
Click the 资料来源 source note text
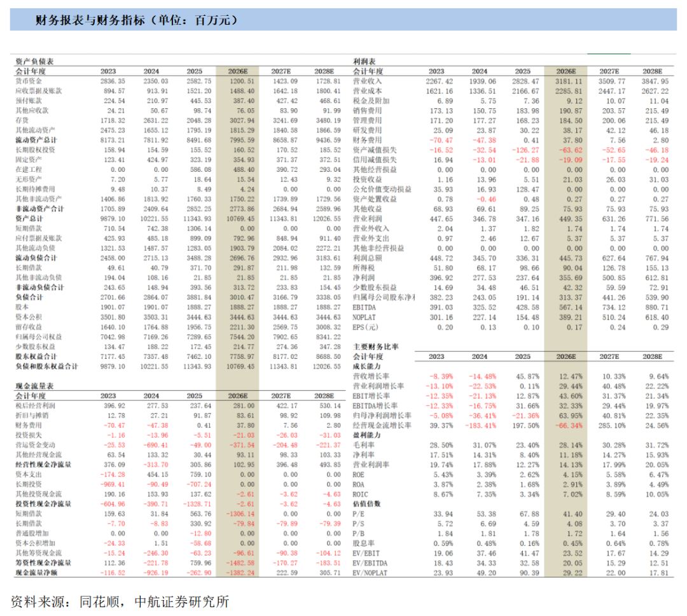(x=120, y=601)
